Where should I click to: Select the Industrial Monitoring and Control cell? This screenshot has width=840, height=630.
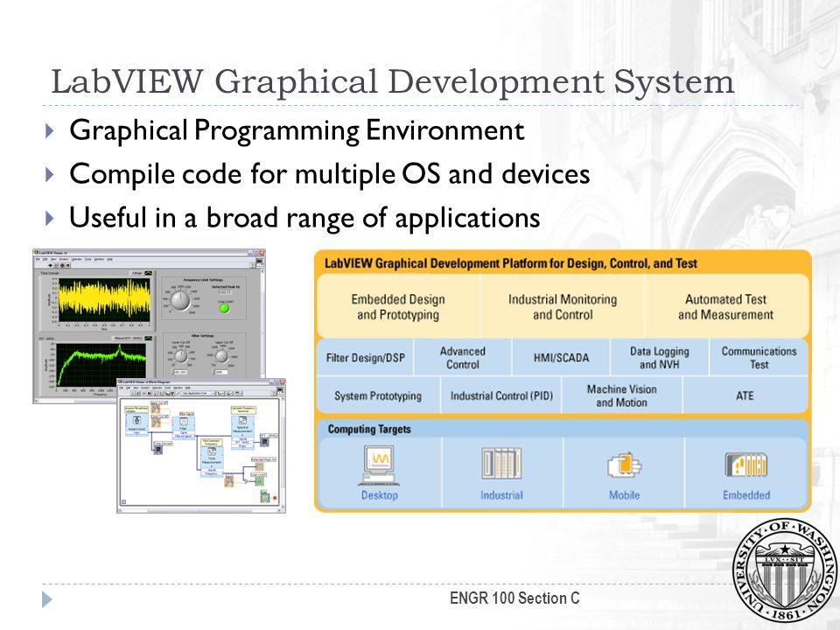point(563,306)
